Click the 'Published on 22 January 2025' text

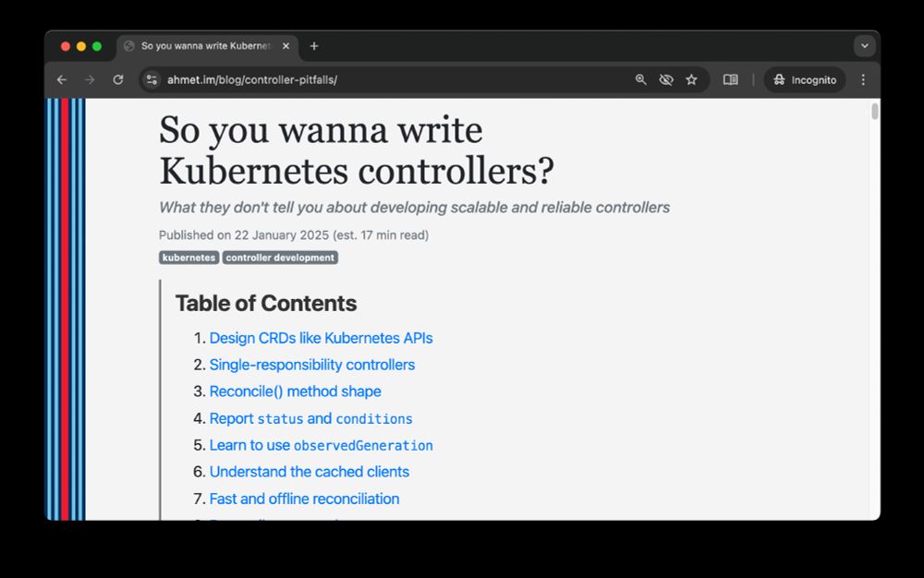[x=243, y=235]
